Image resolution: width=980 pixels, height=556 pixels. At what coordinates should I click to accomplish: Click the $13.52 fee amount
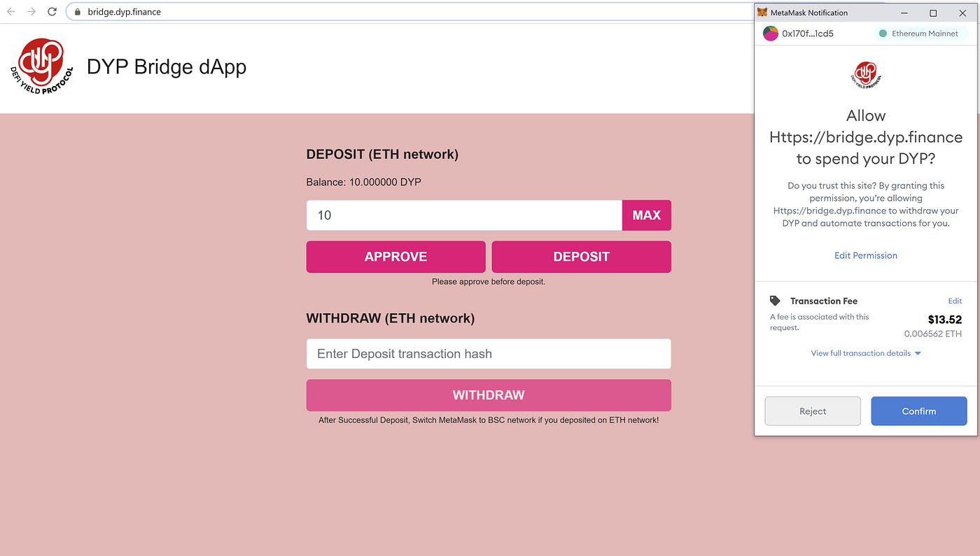[945, 320]
